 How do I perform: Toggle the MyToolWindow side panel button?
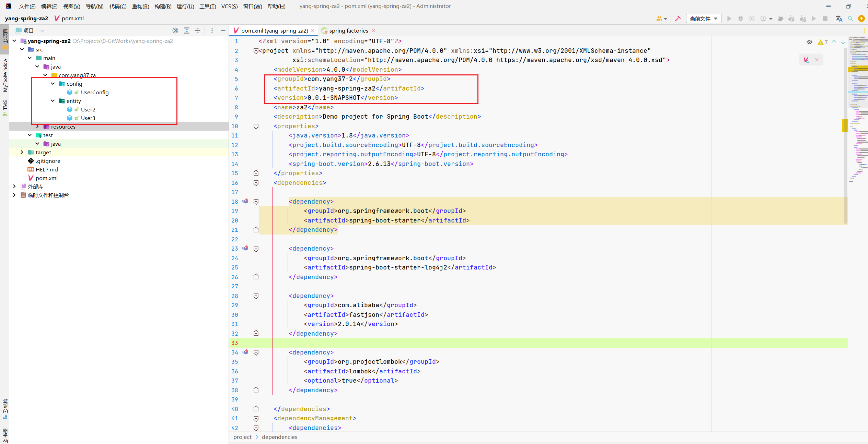click(x=5, y=75)
